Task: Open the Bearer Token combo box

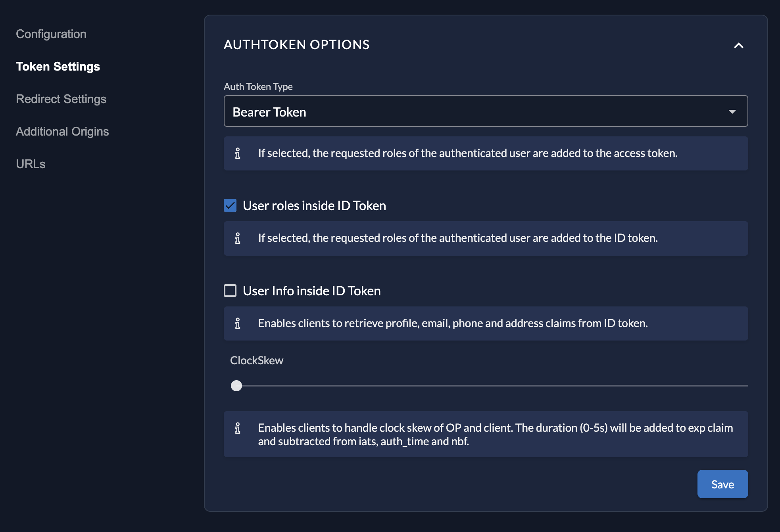Action: pos(486,111)
